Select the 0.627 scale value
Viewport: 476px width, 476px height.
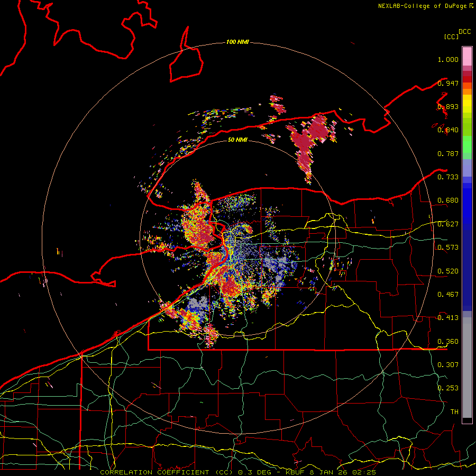click(448, 224)
